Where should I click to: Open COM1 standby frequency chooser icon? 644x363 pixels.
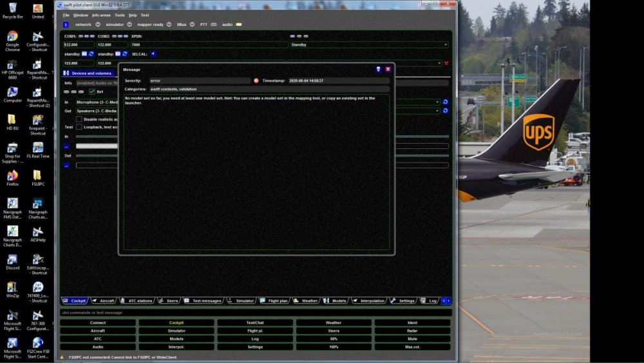coord(84,54)
